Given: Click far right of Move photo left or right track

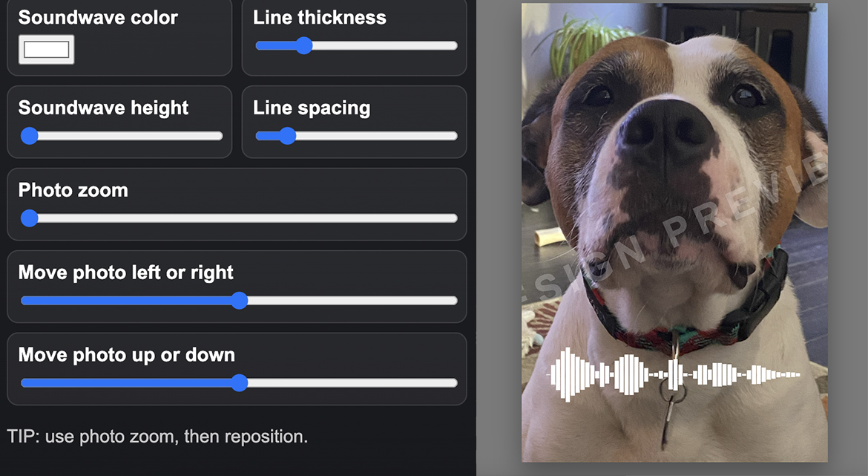Looking at the screenshot, I should (x=454, y=300).
